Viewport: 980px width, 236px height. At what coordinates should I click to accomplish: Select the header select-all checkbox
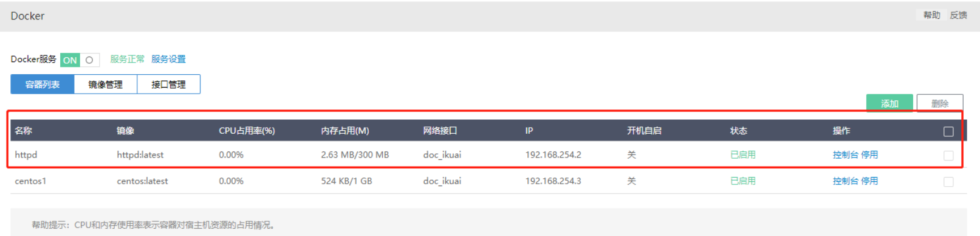click(x=948, y=131)
